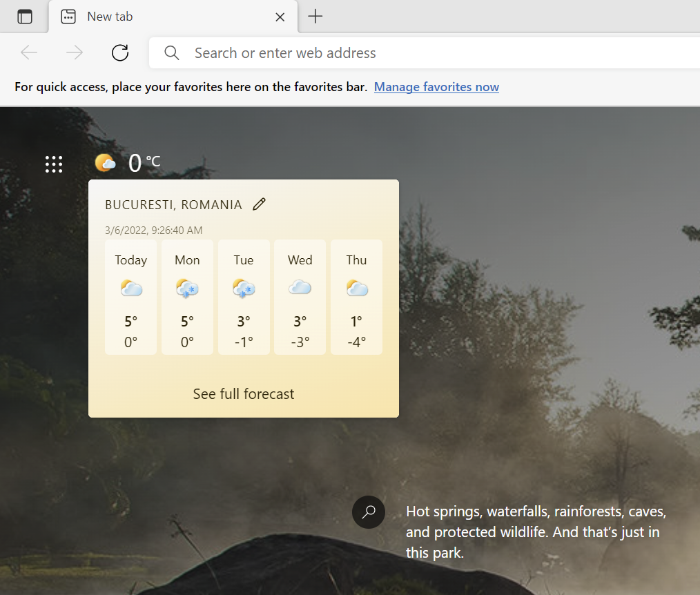Click the 0 °C temperature reading

point(144,162)
